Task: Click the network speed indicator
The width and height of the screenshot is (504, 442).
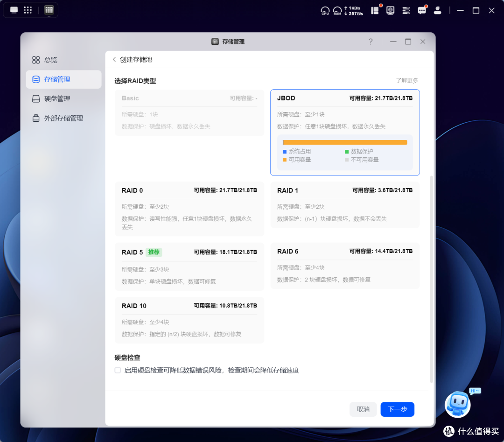Action: point(353,11)
